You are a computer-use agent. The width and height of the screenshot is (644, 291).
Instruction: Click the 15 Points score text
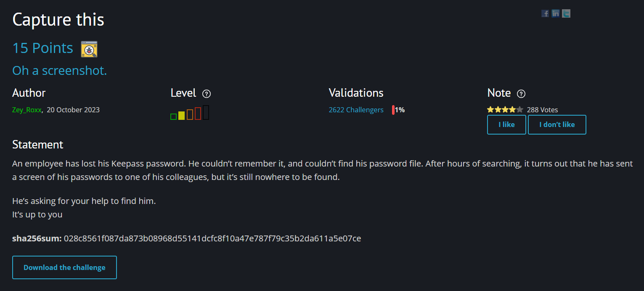(x=43, y=48)
